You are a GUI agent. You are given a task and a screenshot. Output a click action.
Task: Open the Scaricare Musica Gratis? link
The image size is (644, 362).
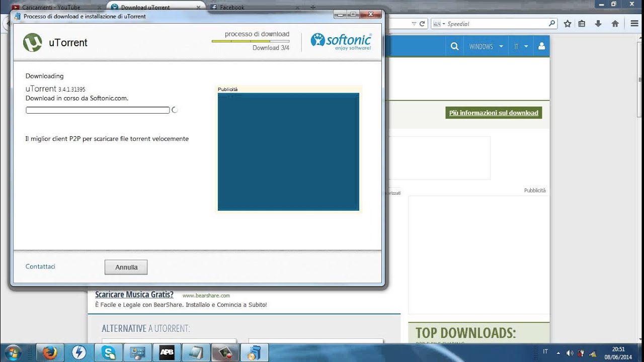134,295
